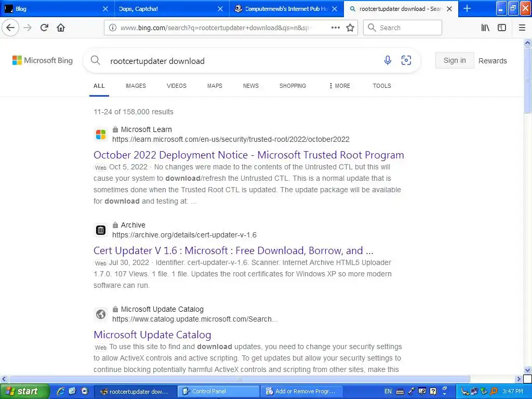Select the SHOPPING search category
Viewport: 532px width, 399px height.
(x=292, y=86)
